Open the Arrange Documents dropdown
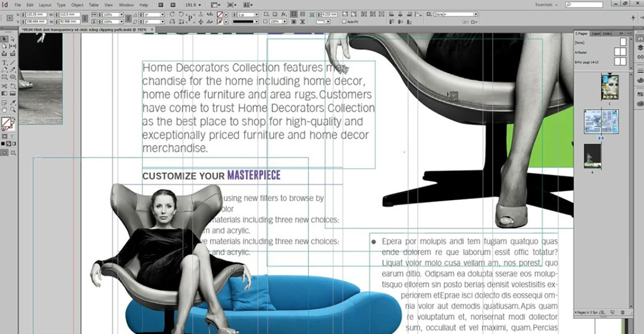Screen dimensions: 644x334 coord(248,5)
